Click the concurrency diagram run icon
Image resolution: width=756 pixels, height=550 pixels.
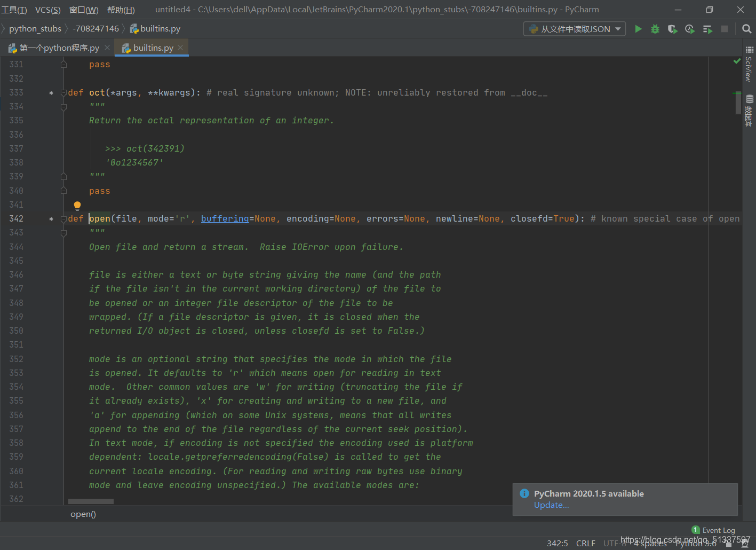click(x=707, y=29)
